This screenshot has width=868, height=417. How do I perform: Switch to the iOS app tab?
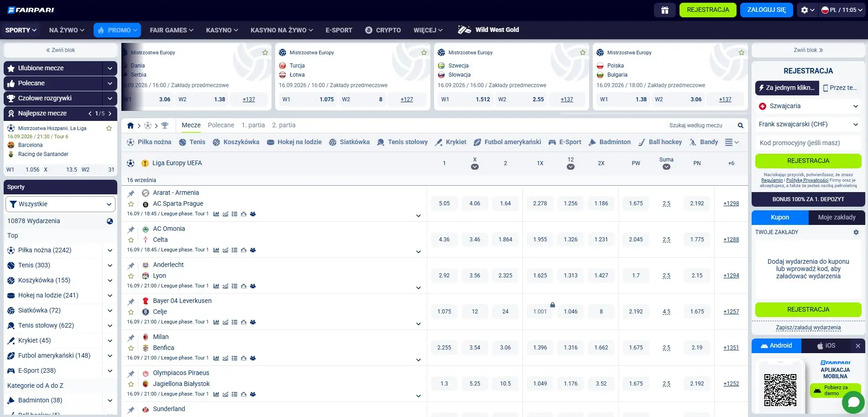pyautogui.click(x=826, y=346)
